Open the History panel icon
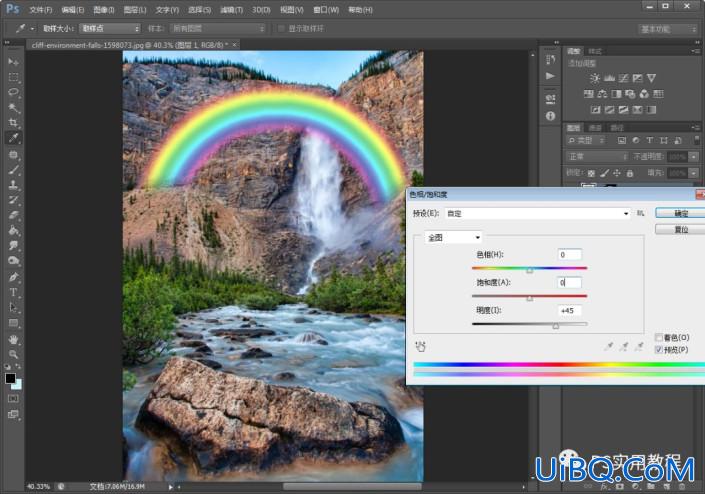705x494 pixels. (550, 60)
